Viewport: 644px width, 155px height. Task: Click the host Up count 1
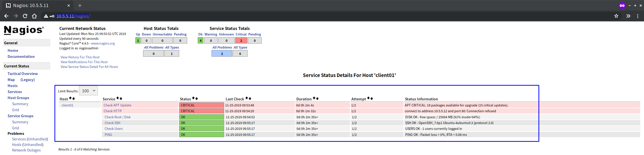[138, 41]
